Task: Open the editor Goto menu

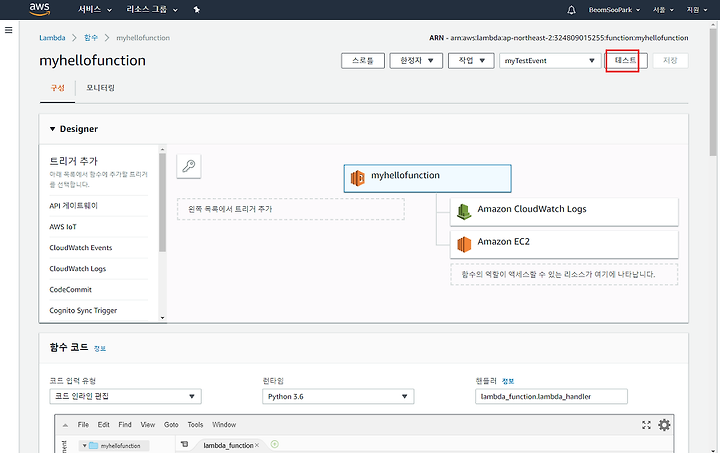Action: 171,425
